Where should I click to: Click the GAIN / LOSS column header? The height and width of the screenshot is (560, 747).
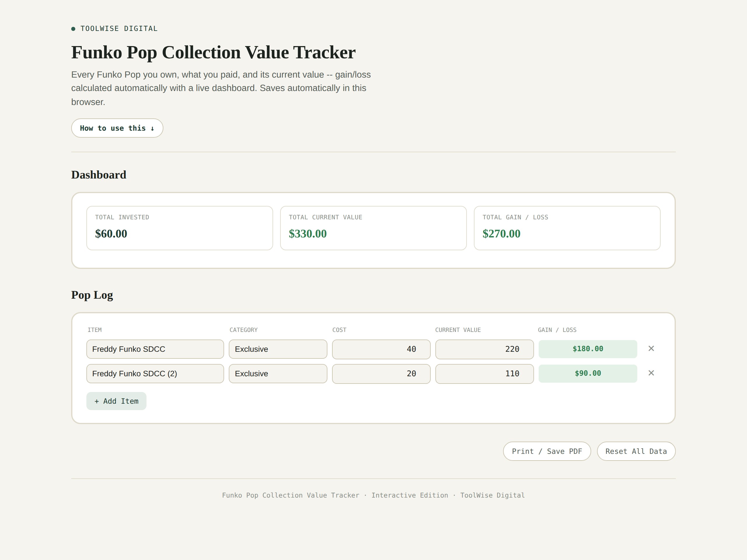pos(557,330)
